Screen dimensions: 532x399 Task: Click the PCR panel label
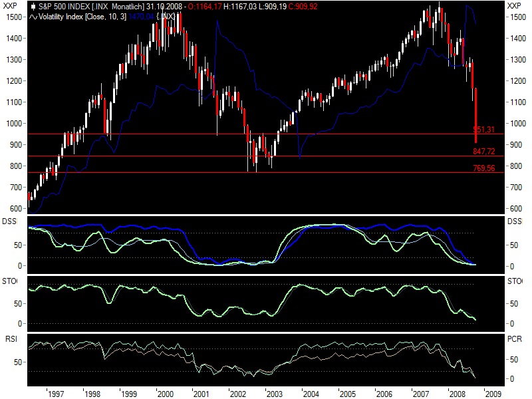point(514,339)
